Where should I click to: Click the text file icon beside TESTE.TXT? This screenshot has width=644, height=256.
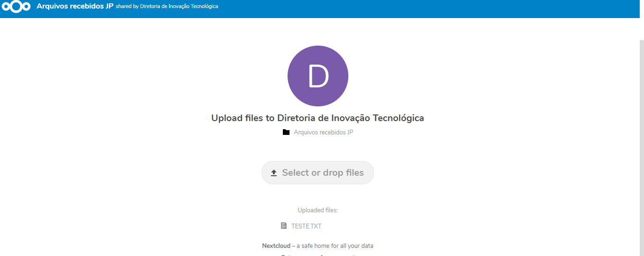pyautogui.click(x=284, y=226)
